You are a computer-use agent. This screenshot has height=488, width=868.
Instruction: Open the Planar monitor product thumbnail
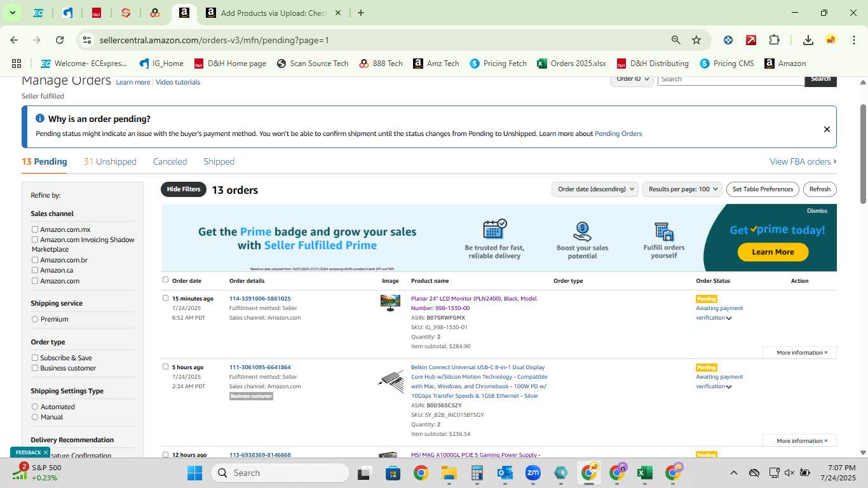[x=390, y=302]
